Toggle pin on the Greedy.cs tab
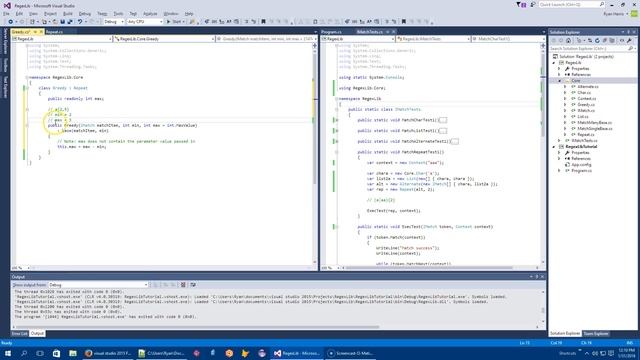The image size is (640, 360). tap(35, 32)
